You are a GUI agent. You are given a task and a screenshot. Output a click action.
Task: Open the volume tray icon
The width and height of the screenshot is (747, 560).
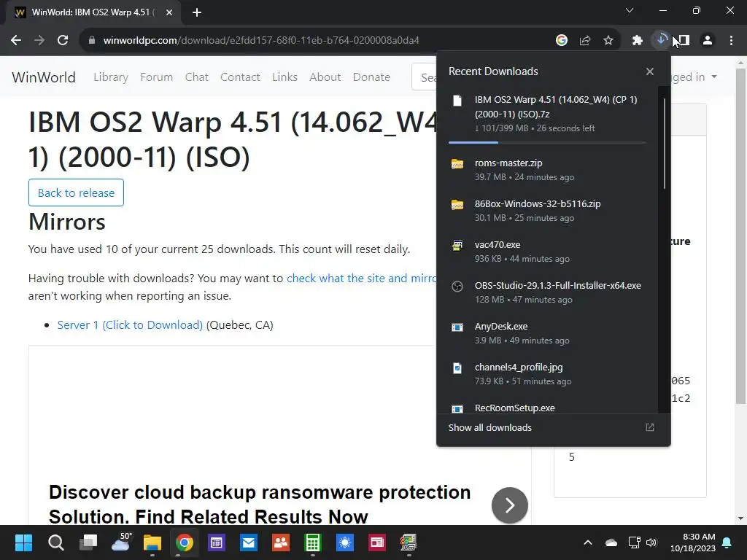651,542
